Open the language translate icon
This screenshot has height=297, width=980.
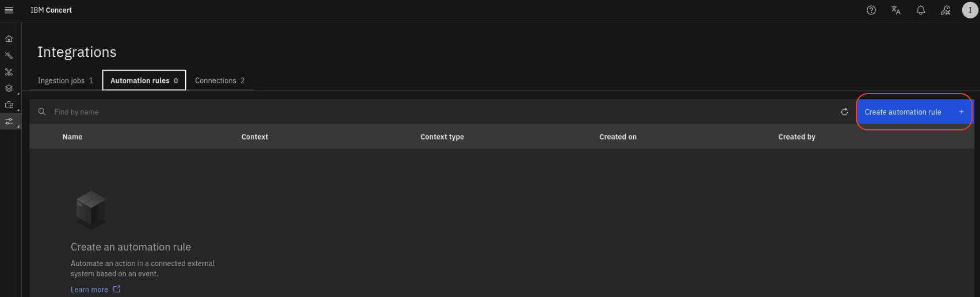tap(895, 10)
